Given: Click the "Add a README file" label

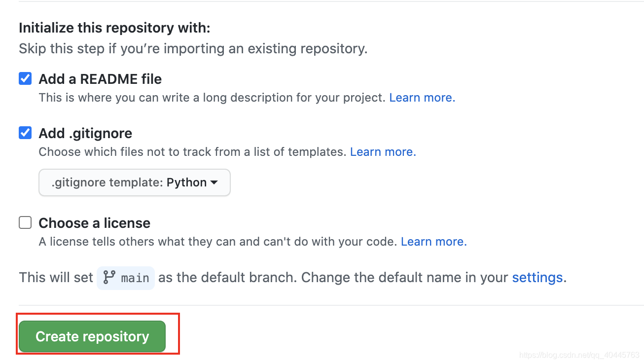Looking at the screenshot, I should pyautogui.click(x=100, y=79).
